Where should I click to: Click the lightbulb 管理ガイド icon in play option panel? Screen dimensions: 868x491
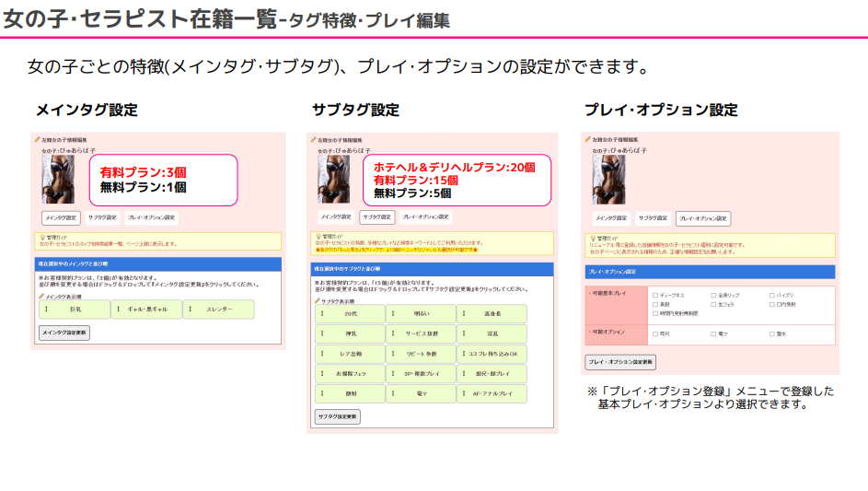(593, 239)
